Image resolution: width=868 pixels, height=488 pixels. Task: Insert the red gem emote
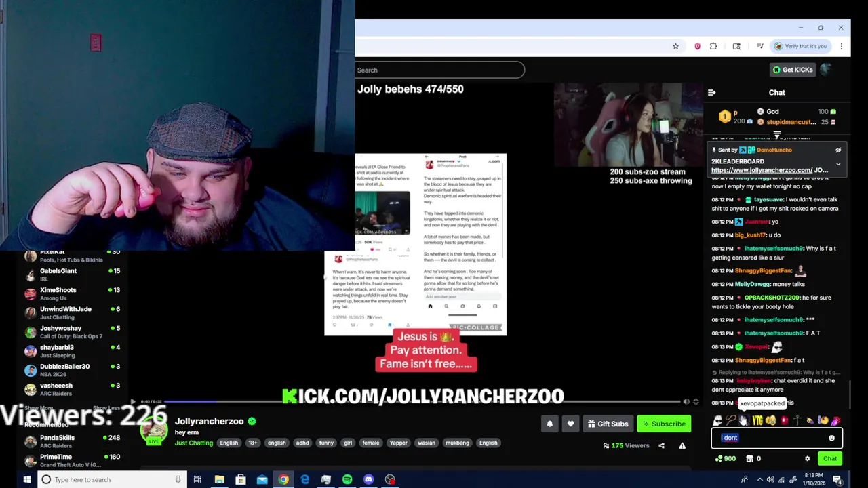pos(784,421)
